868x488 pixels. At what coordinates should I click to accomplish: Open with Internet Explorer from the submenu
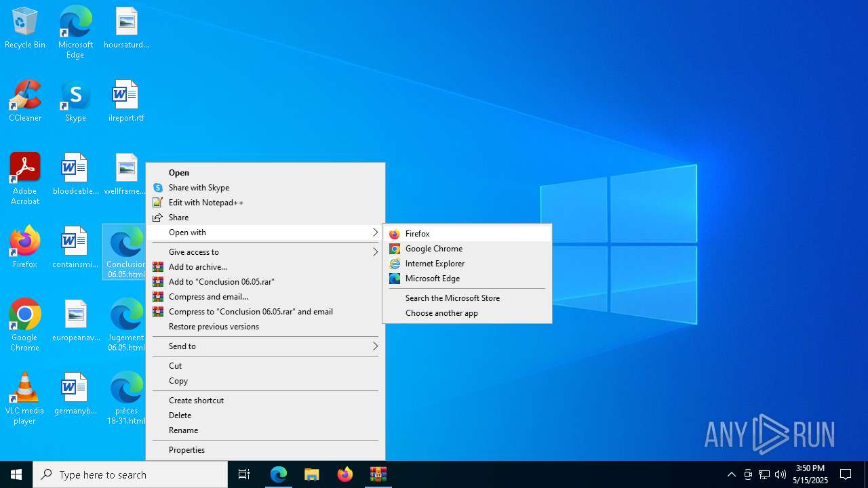coord(467,264)
